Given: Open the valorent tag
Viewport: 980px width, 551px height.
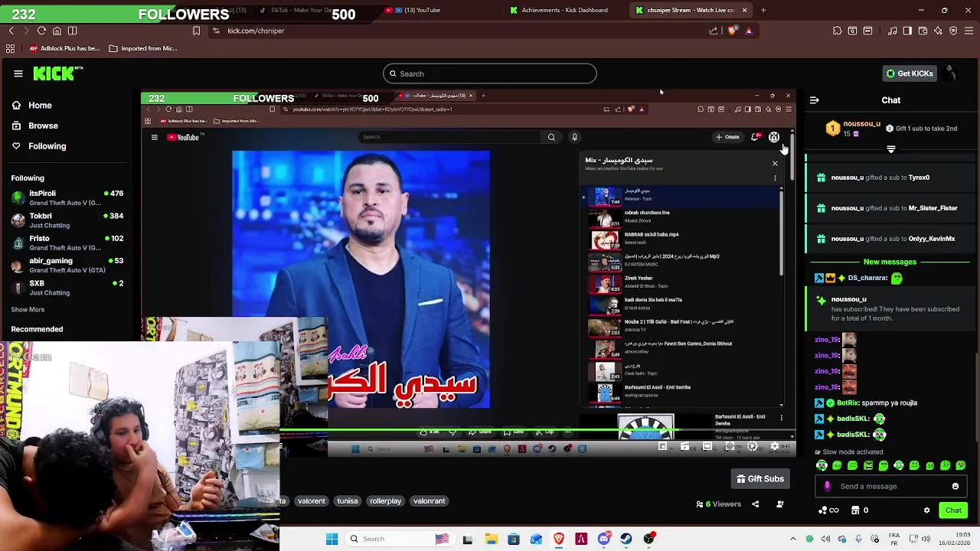Looking at the screenshot, I should 312,501.
